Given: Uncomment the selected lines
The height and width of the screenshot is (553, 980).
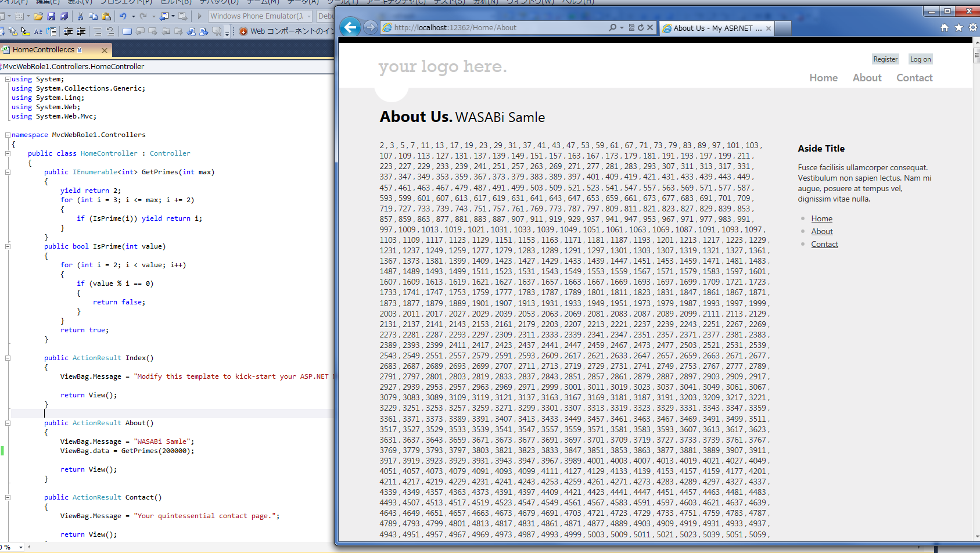Looking at the screenshot, I should [110, 31].
